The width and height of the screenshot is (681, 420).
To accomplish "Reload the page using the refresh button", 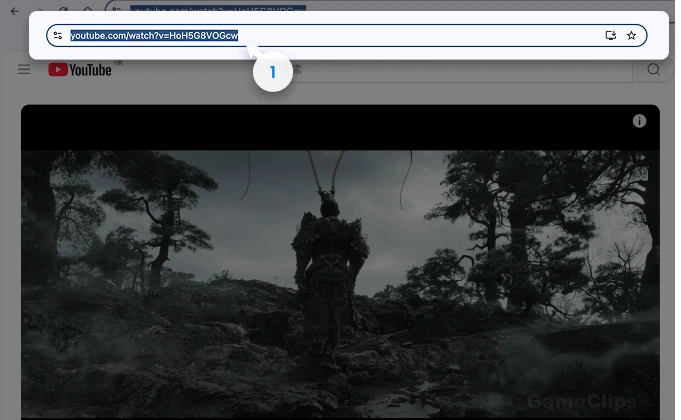I will click(x=62, y=10).
